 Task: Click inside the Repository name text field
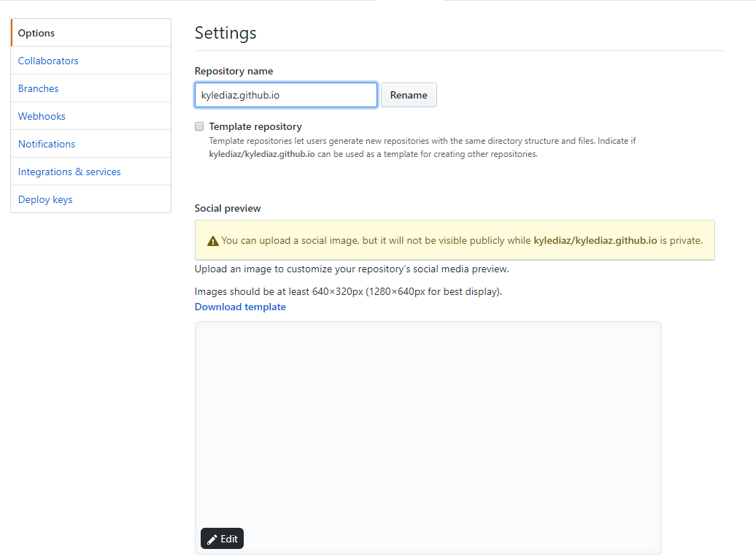pos(285,95)
